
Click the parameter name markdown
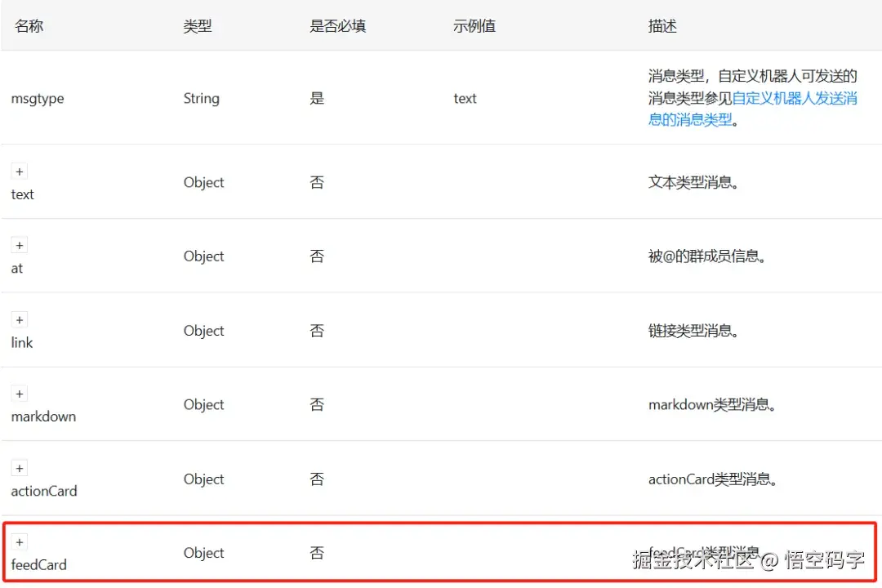click(43, 416)
